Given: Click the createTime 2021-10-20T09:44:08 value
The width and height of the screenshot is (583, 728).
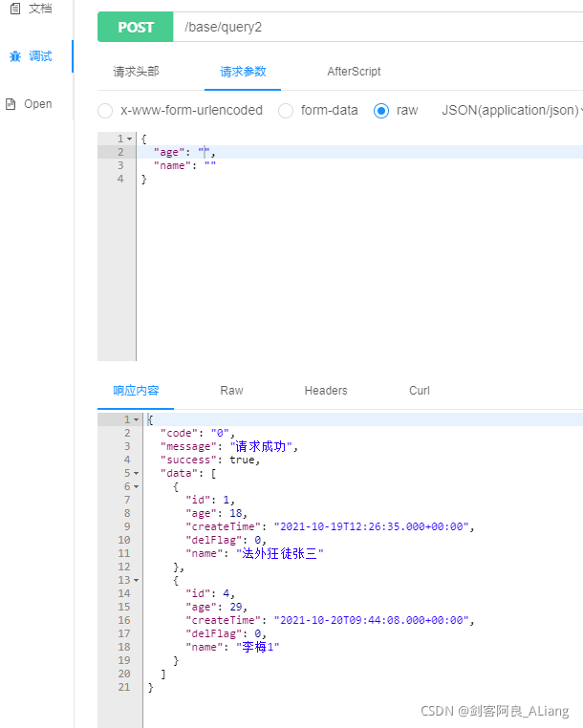Looking at the screenshot, I should (x=372, y=620).
